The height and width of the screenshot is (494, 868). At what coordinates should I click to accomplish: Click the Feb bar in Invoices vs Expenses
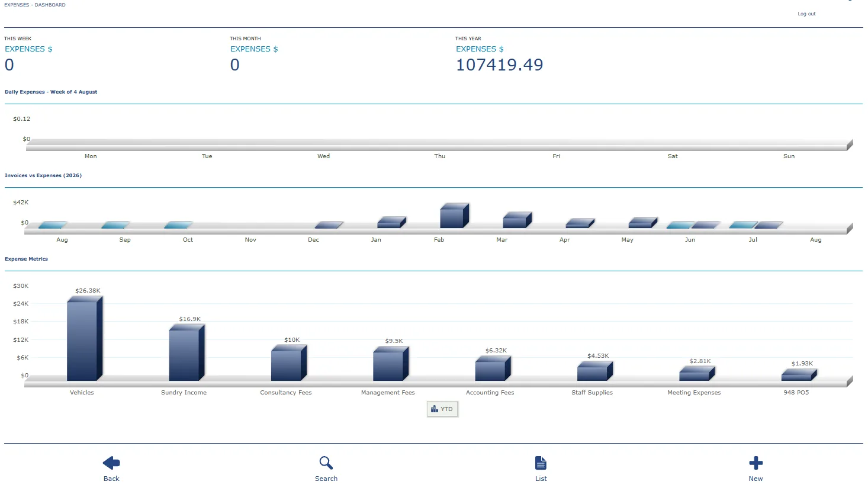coord(454,216)
